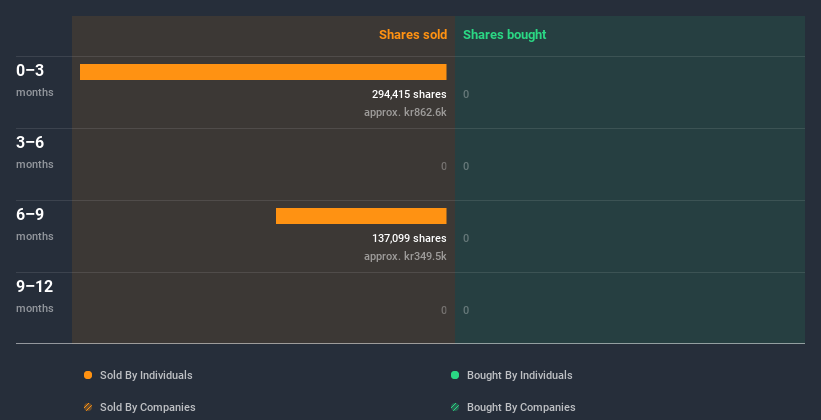Viewport: 821px width, 420px height.
Task: Click the bought zero in the 9–12 months row
Action: click(x=466, y=310)
